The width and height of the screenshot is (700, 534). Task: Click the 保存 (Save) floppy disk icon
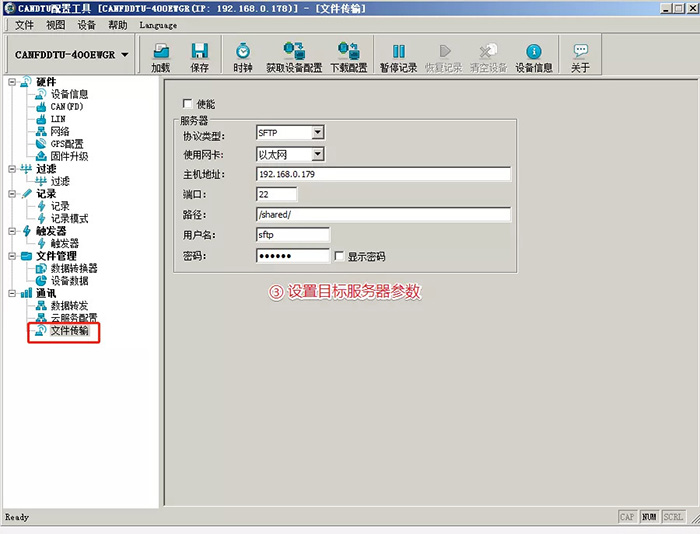click(x=199, y=51)
